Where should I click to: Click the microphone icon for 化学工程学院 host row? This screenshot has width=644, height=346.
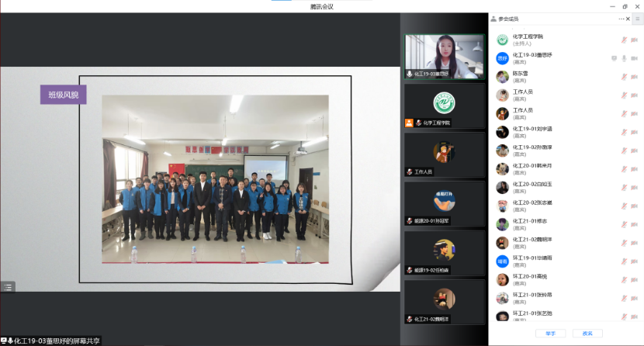click(x=624, y=40)
